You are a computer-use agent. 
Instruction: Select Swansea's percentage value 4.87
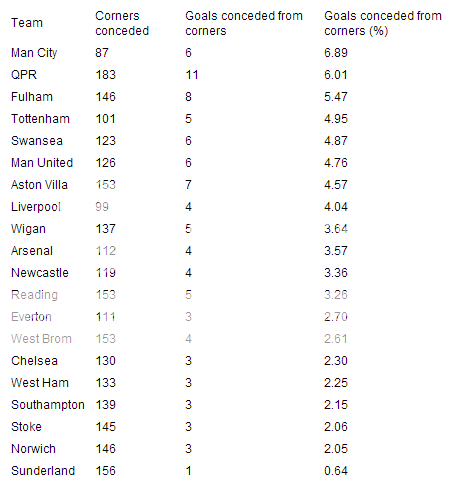point(336,141)
